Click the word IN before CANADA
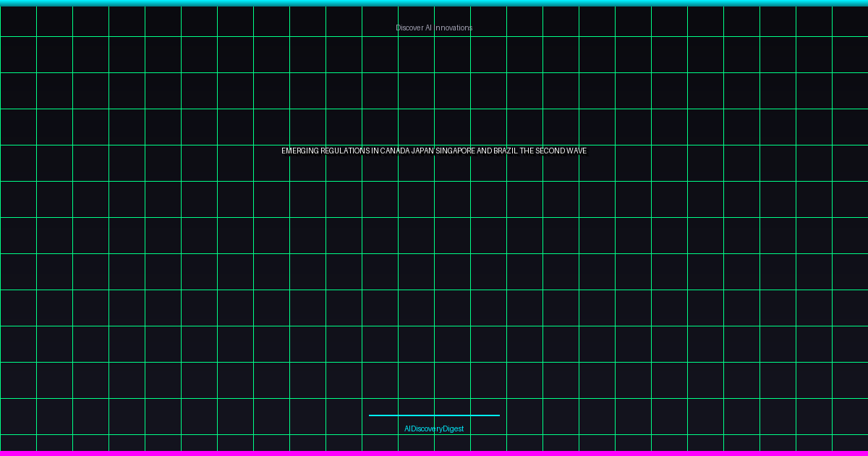This screenshot has height=456, width=868. click(x=375, y=151)
